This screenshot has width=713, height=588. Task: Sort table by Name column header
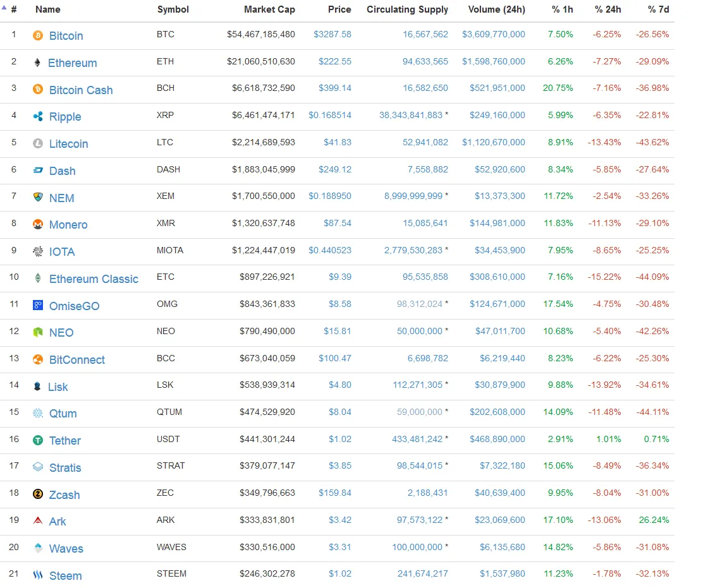(x=48, y=9)
